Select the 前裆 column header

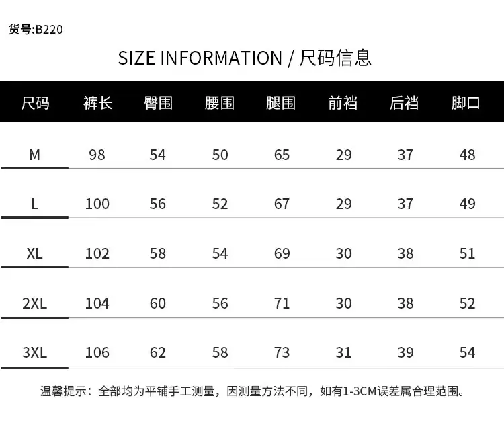point(343,104)
